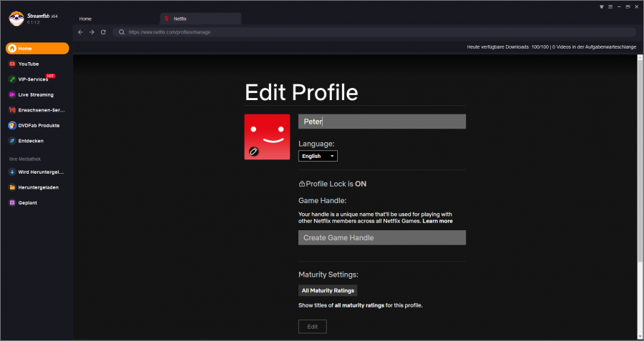Click the scroll down arrow of scrollbar
This screenshot has height=341, width=644.
point(640,337)
